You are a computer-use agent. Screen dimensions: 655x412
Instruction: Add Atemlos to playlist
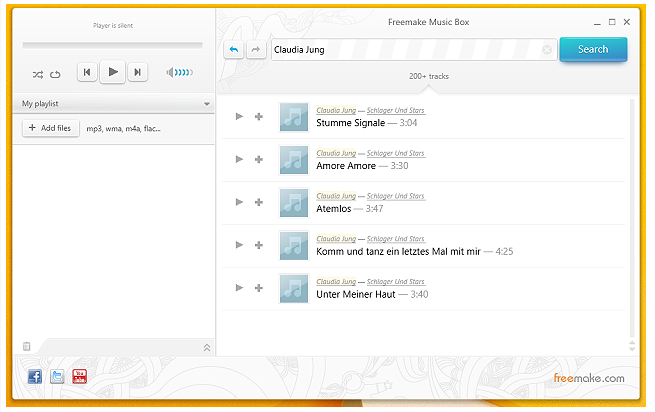coord(259,202)
